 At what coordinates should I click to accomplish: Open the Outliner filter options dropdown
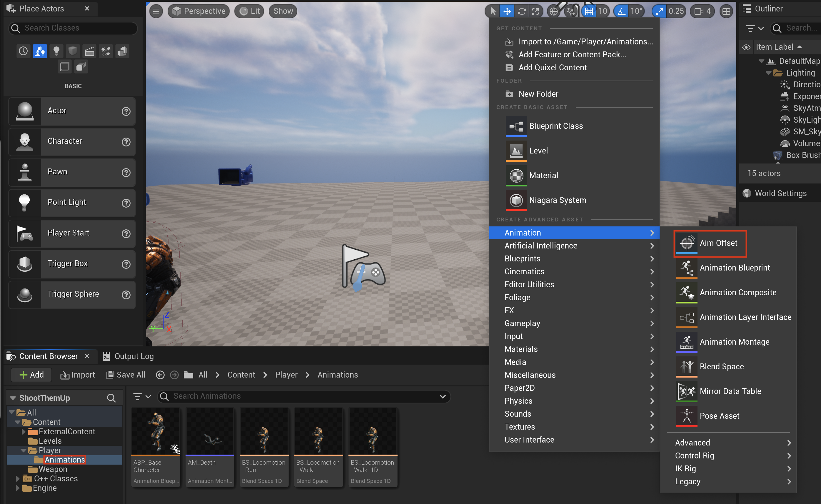click(x=755, y=28)
